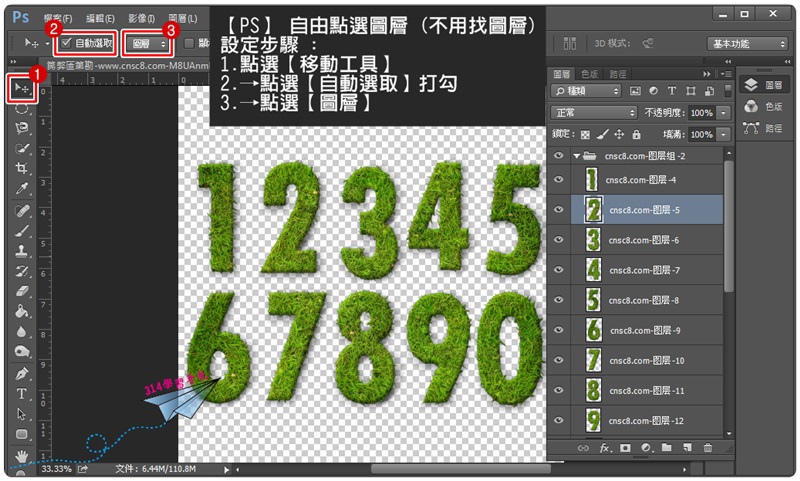The width and height of the screenshot is (800, 481).
Task: Hide layer cnsc8.com-图层-10
Action: 559,360
